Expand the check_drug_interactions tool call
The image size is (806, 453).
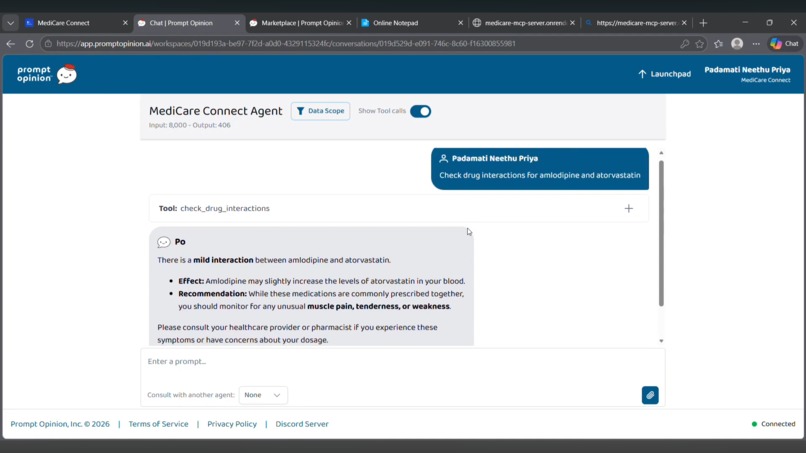coord(629,208)
